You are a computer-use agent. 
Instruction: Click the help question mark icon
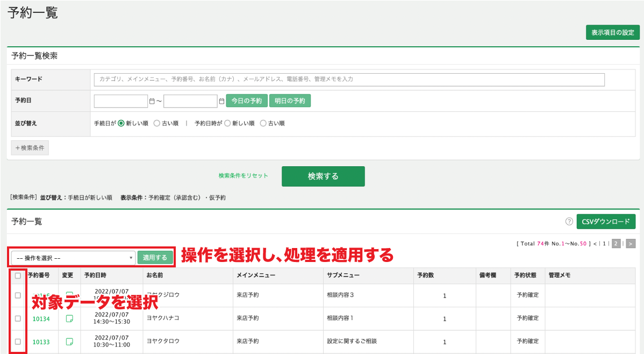tap(569, 222)
